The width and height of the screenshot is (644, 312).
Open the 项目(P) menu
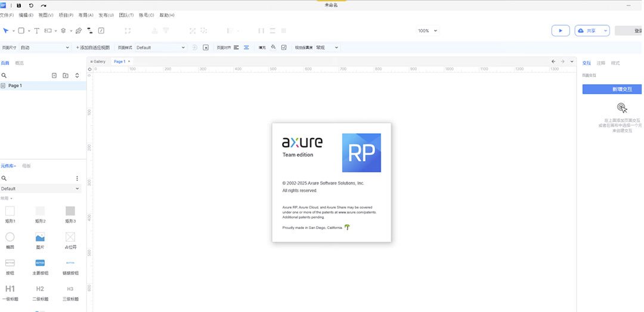point(66,15)
